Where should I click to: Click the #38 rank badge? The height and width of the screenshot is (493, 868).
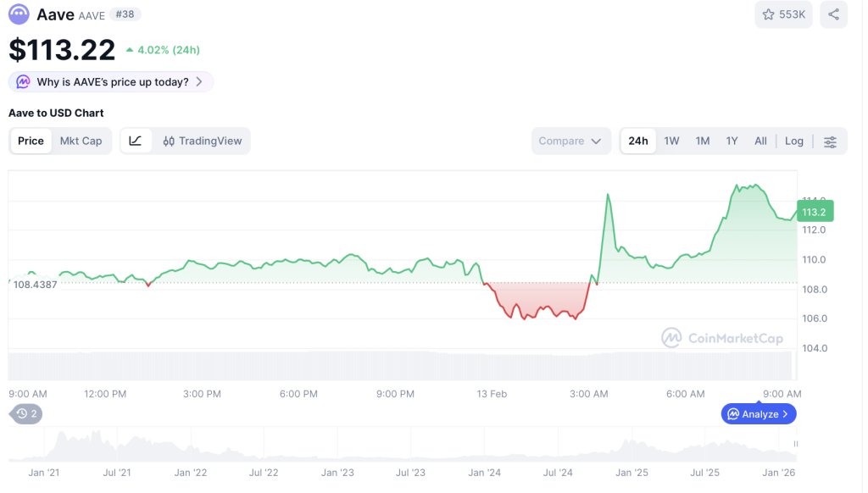[x=125, y=14]
